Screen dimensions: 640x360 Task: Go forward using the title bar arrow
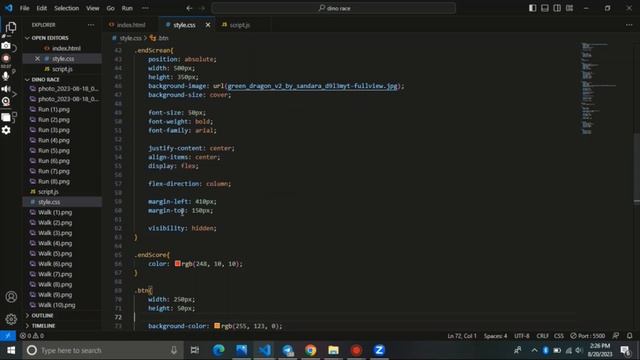click(202, 8)
